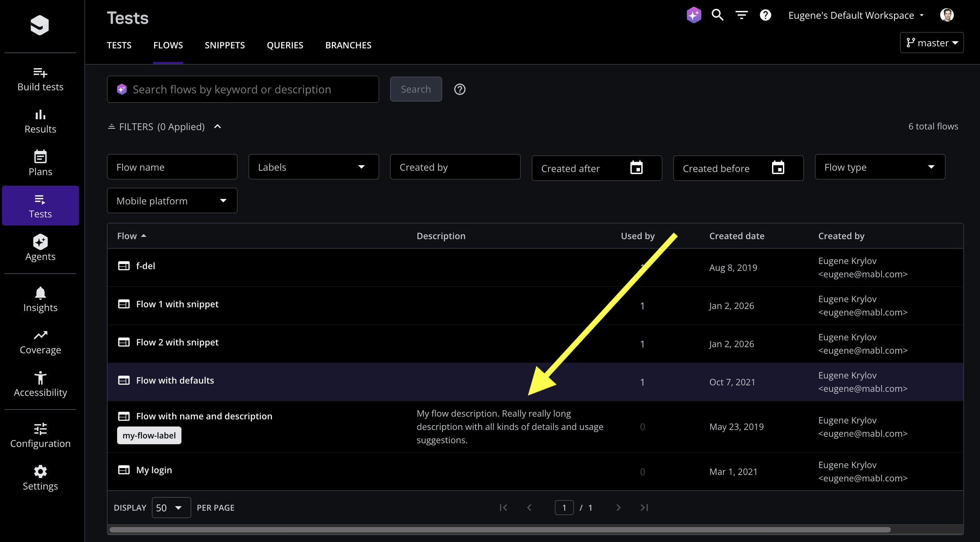Viewport: 980px width, 542px height.
Task: Open the workspace selector dropdown
Action: tap(856, 15)
